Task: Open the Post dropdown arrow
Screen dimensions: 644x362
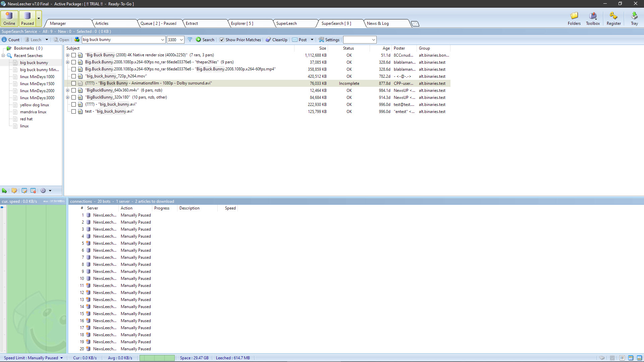Action: 312,40
